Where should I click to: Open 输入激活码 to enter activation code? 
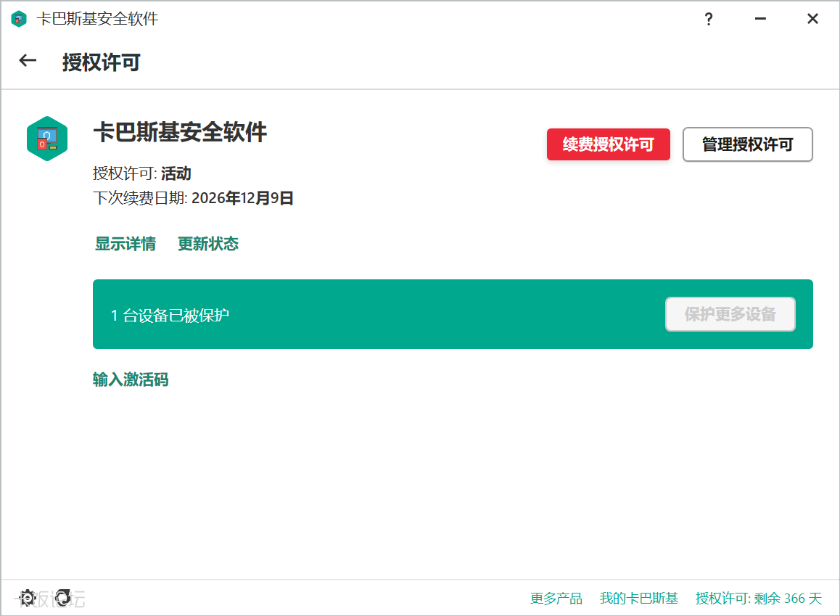tap(131, 379)
